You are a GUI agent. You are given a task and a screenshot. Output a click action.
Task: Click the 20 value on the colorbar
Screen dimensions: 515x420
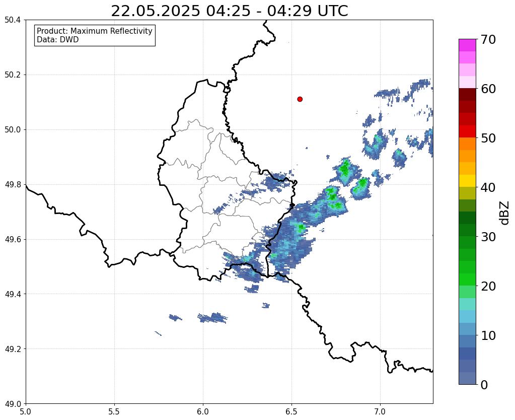point(488,286)
